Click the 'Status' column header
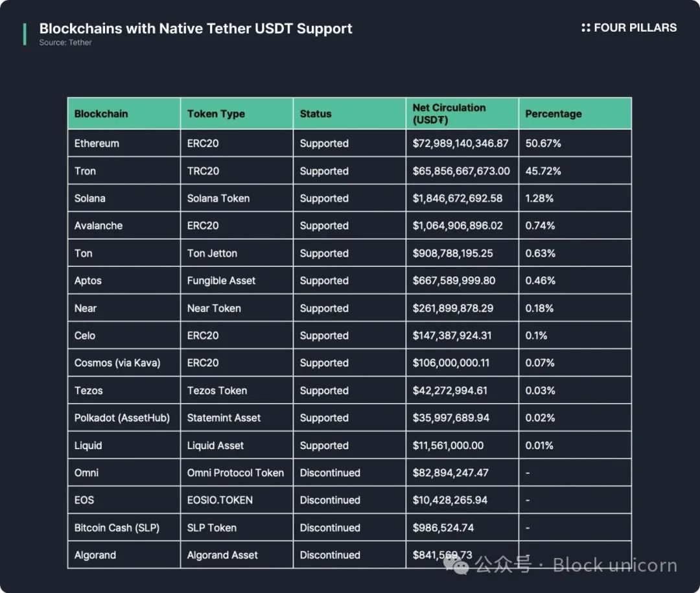 (x=316, y=114)
